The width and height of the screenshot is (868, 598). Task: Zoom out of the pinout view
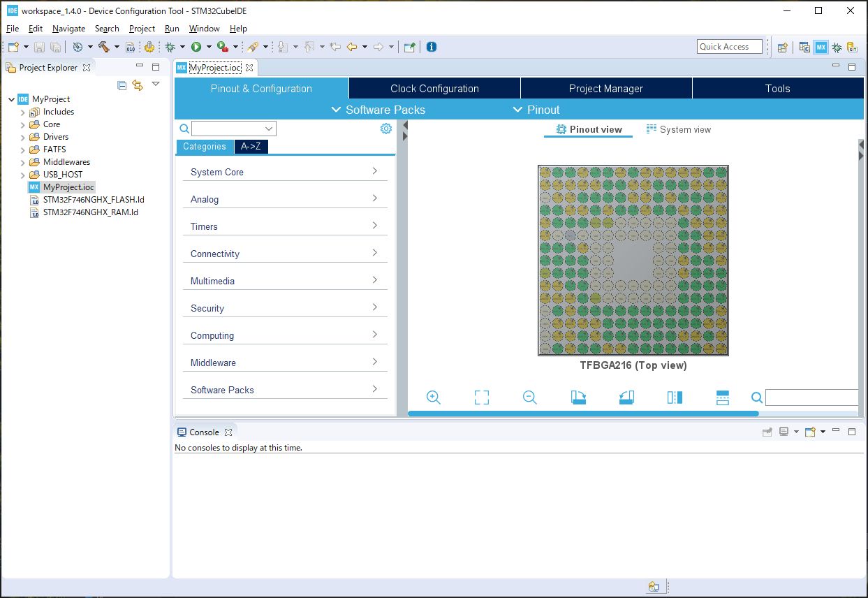[530, 398]
